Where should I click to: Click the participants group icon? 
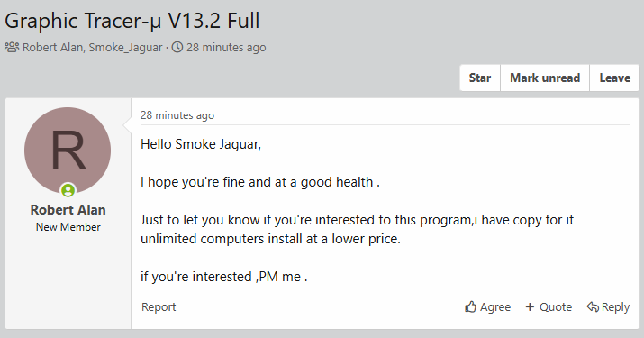pyautogui.click(x=12, y=47)
